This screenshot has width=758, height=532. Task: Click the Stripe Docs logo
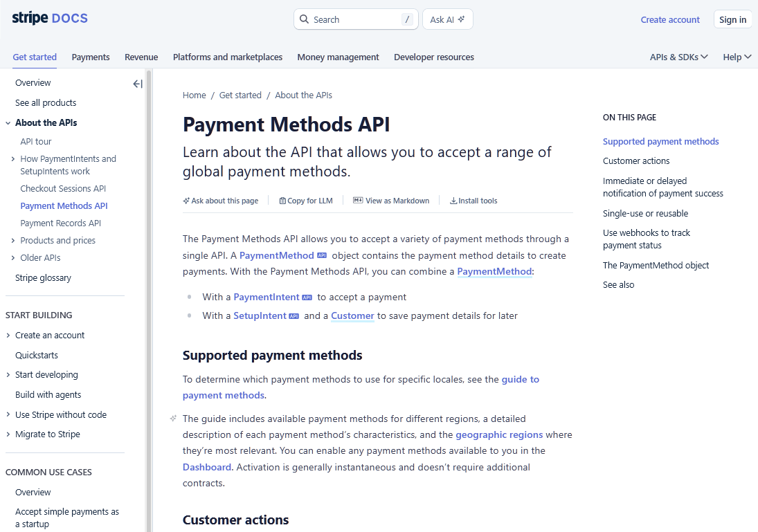point(50,19)
